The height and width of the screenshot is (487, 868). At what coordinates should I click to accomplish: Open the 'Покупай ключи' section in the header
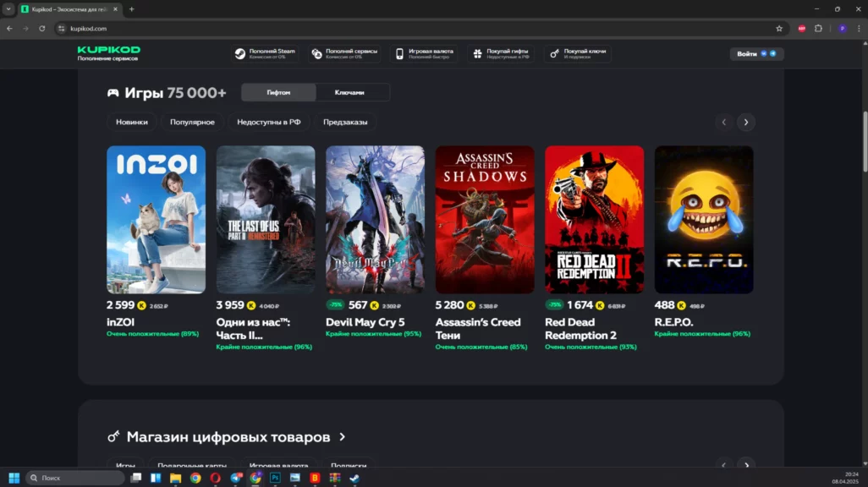pos(578,53)
